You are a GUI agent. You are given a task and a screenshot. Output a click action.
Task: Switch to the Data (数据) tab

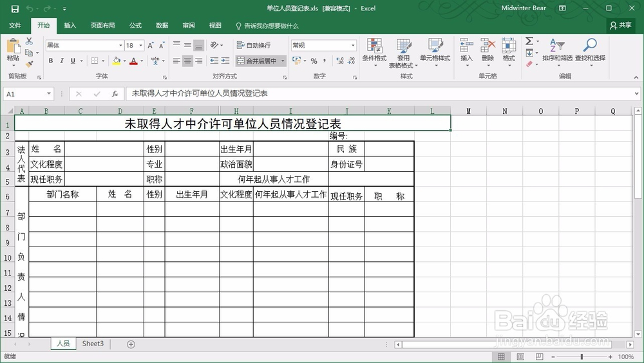162,26
